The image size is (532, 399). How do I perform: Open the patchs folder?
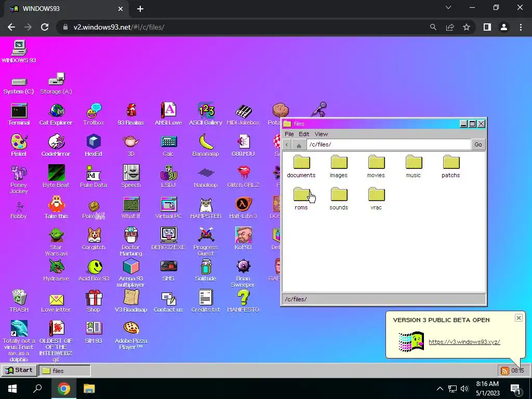pyautogui.click(x=450, y=167)
